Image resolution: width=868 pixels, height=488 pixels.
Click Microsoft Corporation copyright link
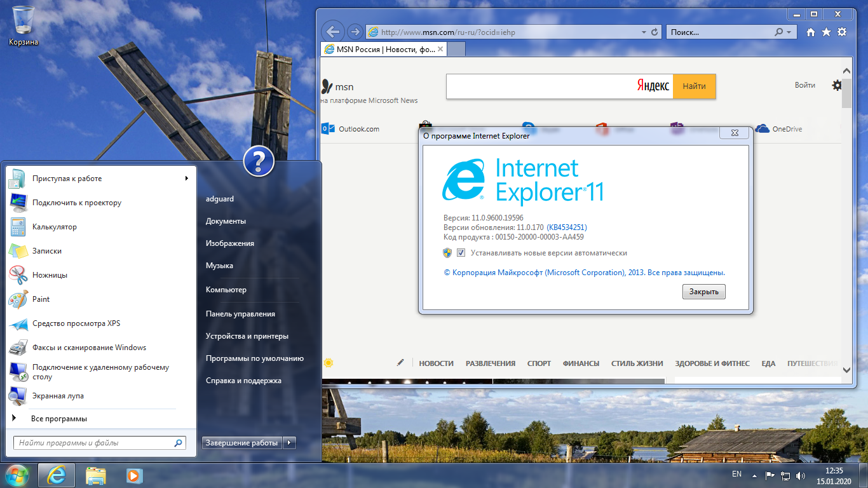584,272
